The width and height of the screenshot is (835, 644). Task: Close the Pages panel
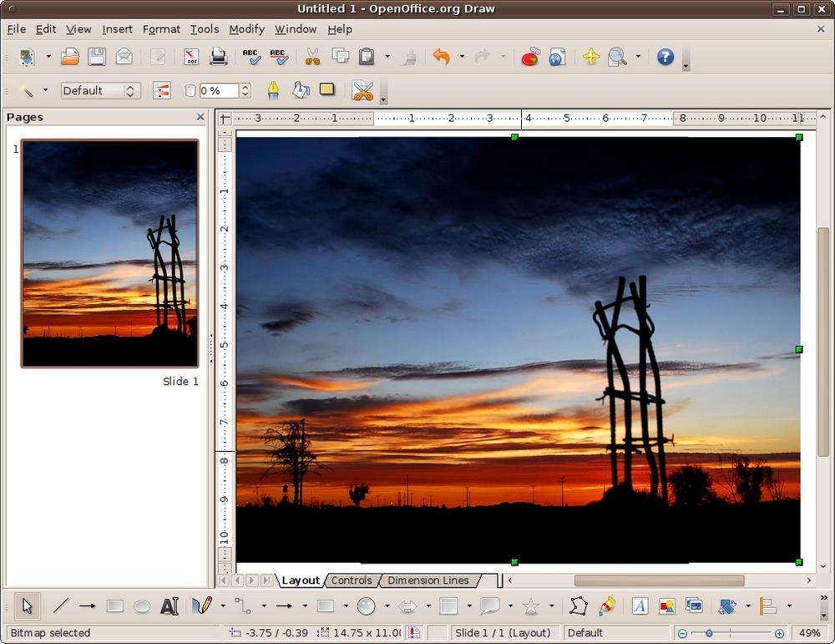click(200, 117)
